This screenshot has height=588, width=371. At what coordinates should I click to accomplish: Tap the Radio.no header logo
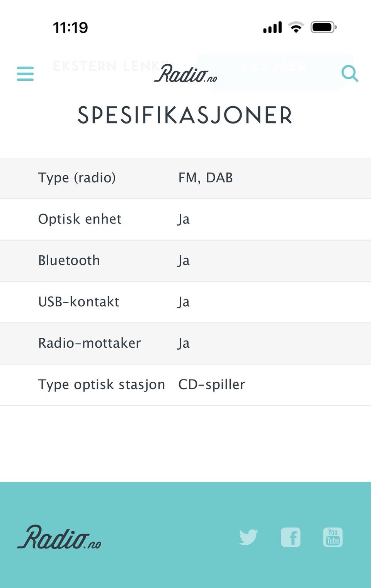[x=185, y=73]
